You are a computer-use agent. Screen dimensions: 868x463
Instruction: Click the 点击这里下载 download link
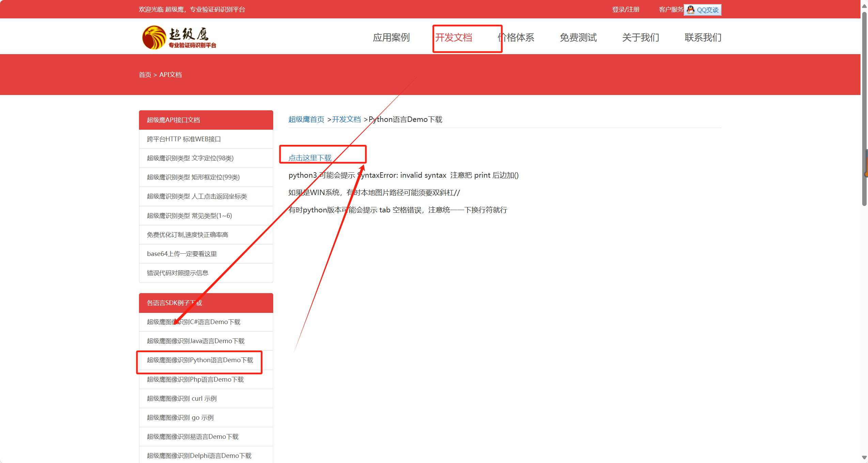(x=310, y=158)
